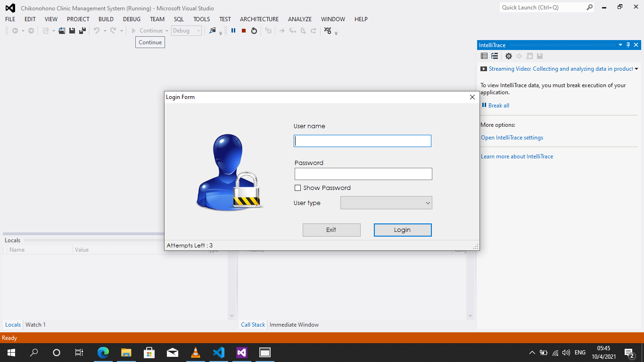Open VLC media player from taskbar
This screenshot has height=362, width=644.
[x=195, y=352]
